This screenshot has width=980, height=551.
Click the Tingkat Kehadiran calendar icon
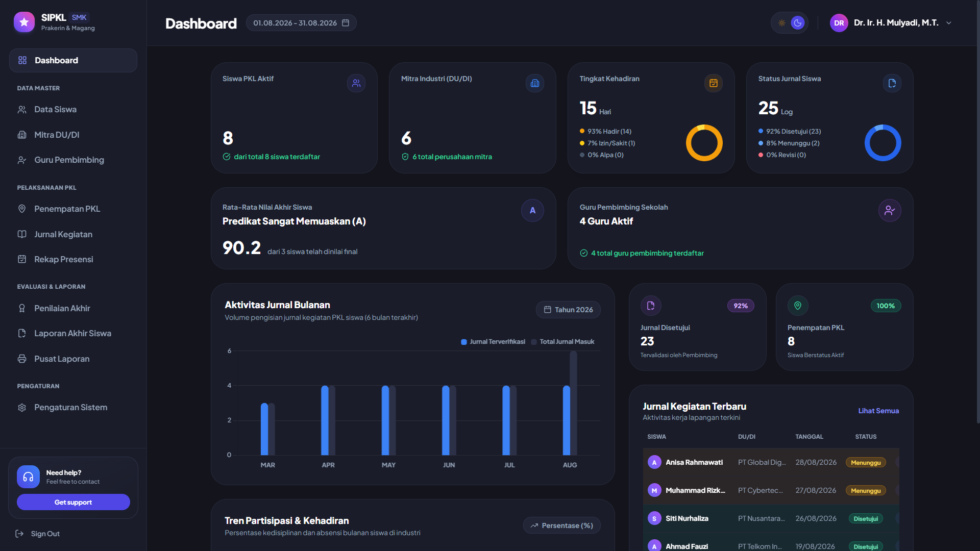pyautogui.click(x=713, y=83)
